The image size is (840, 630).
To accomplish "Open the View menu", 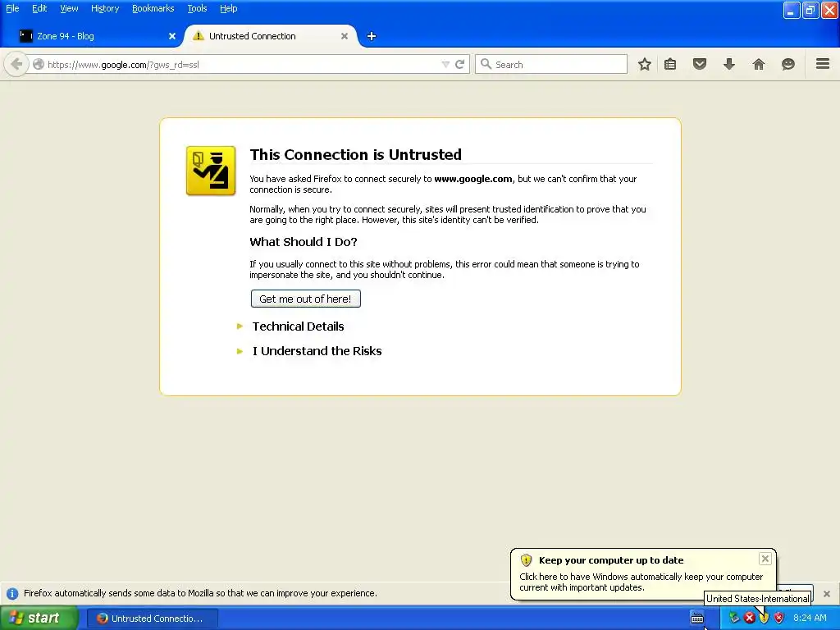I will pyautogui.click(x=69, y=8).
